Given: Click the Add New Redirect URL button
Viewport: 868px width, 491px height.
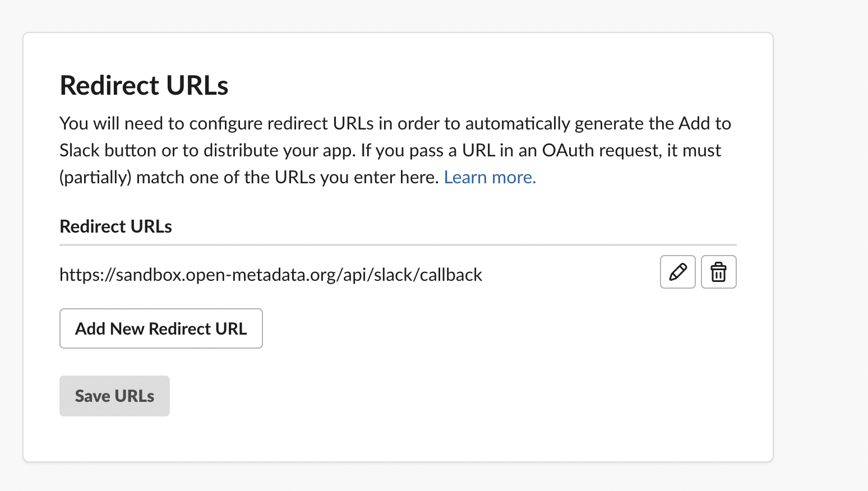Looking at the screenshot, I should (x=161, y=328).
